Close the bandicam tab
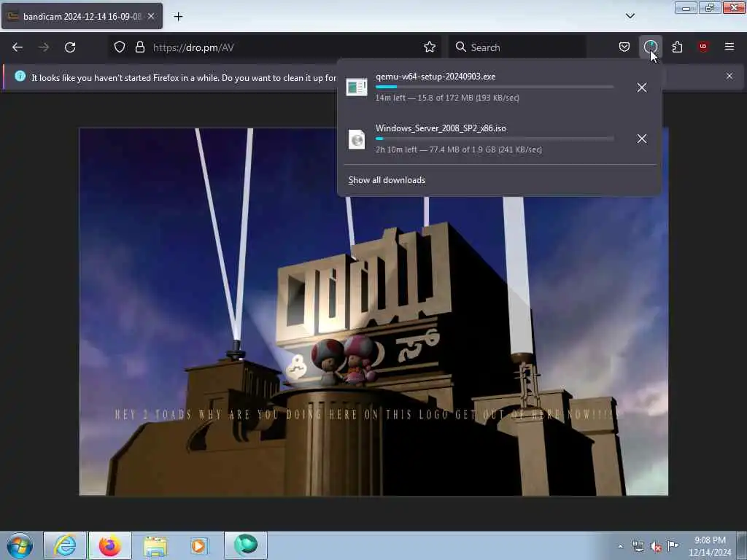This screenshot has width=747, height=560. [x=151, y=16]
